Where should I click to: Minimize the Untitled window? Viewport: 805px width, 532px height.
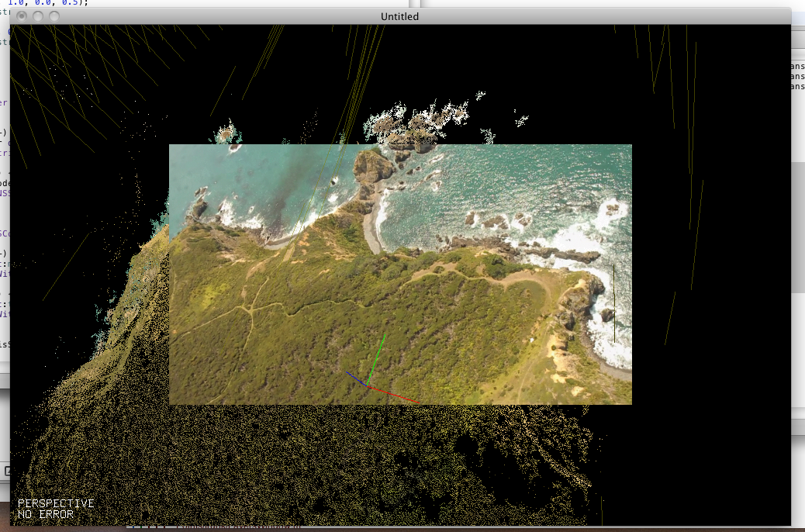point(38,16)
